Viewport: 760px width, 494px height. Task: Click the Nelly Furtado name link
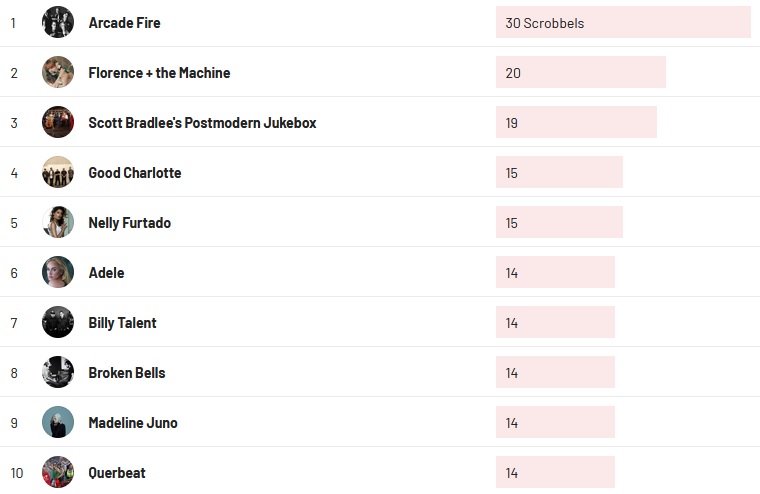(129, 223)
